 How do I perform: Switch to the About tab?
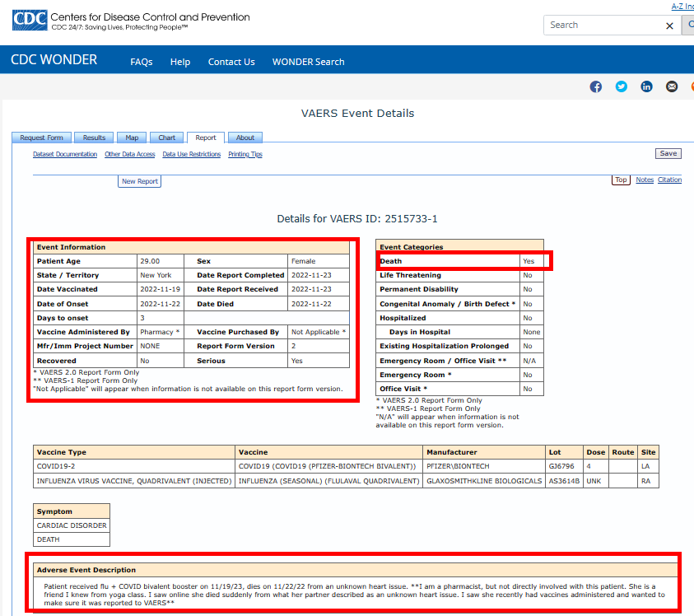coord(245,138)
